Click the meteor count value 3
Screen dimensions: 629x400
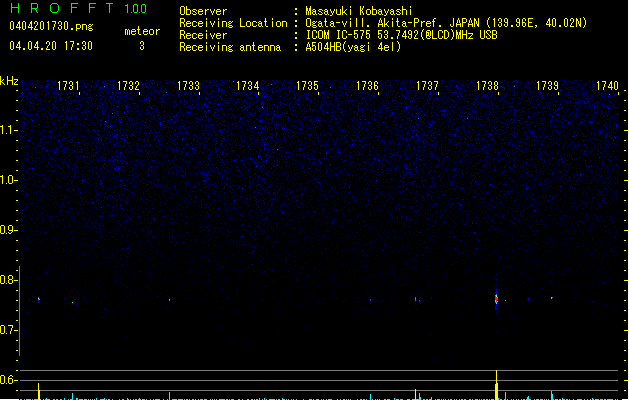142,46
